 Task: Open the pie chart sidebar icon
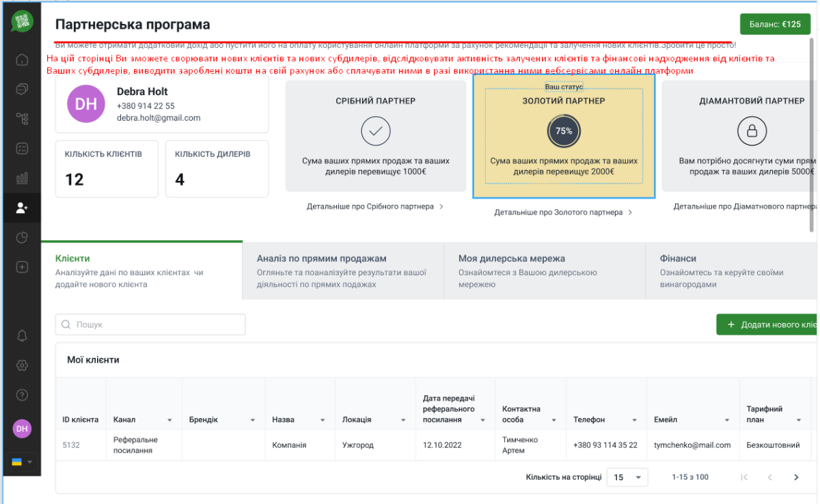22,238
